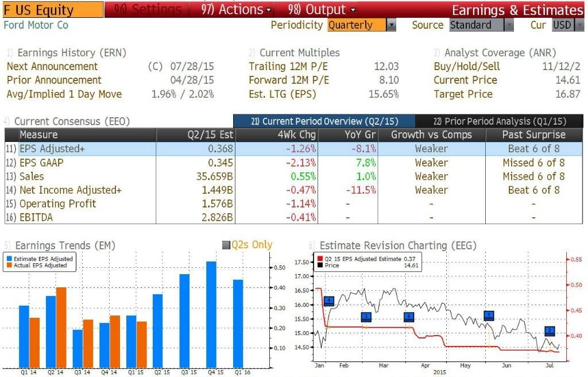Image resolution: width=588 pixels, height=377 pixels.
Task: Click the orange Q2 14 actual EPS bar
Action: [61, 328]
